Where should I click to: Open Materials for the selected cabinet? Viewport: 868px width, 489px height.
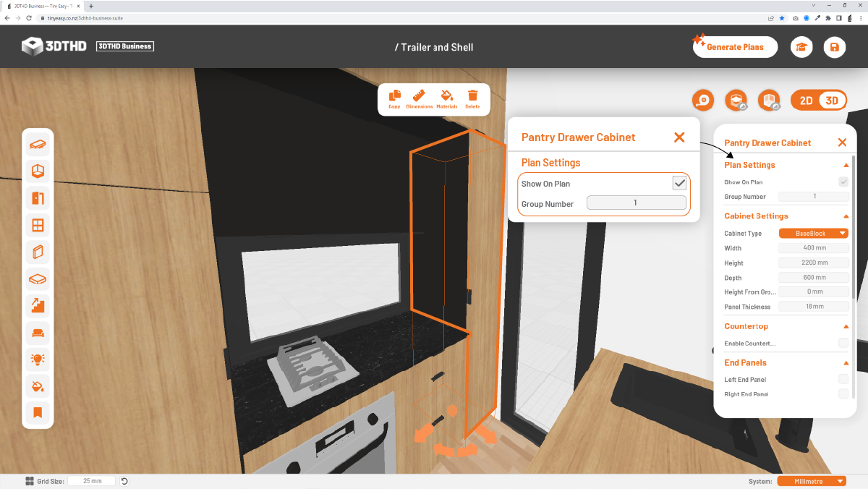pyautogui.click(x=447, y=99)
